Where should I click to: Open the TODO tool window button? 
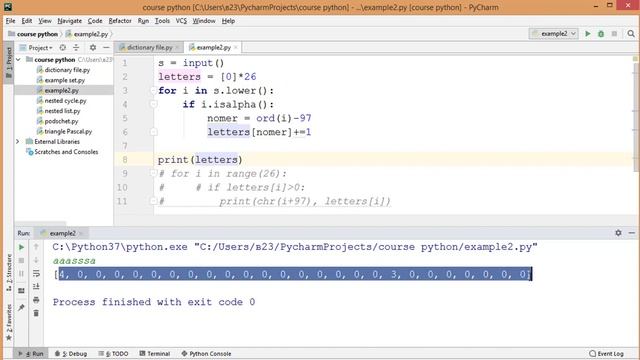113,353
